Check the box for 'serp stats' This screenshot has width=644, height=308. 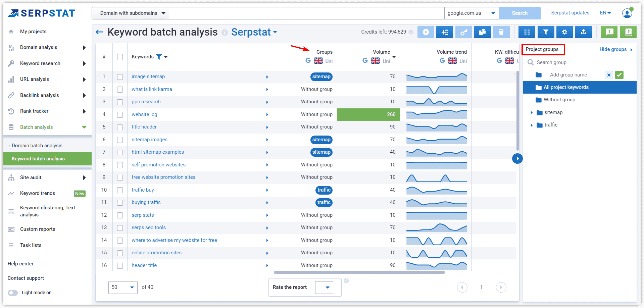(120, 215)
